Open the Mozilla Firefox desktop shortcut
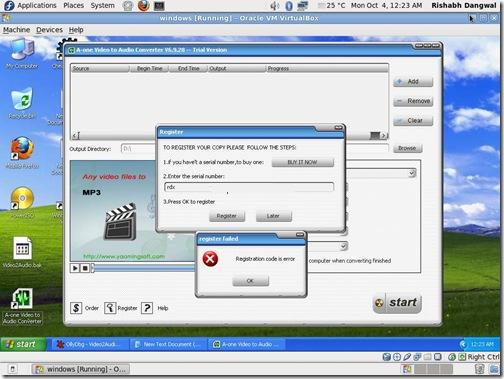Image resolution: width=504 pixels, height=379 pixels. coord(22,153)
